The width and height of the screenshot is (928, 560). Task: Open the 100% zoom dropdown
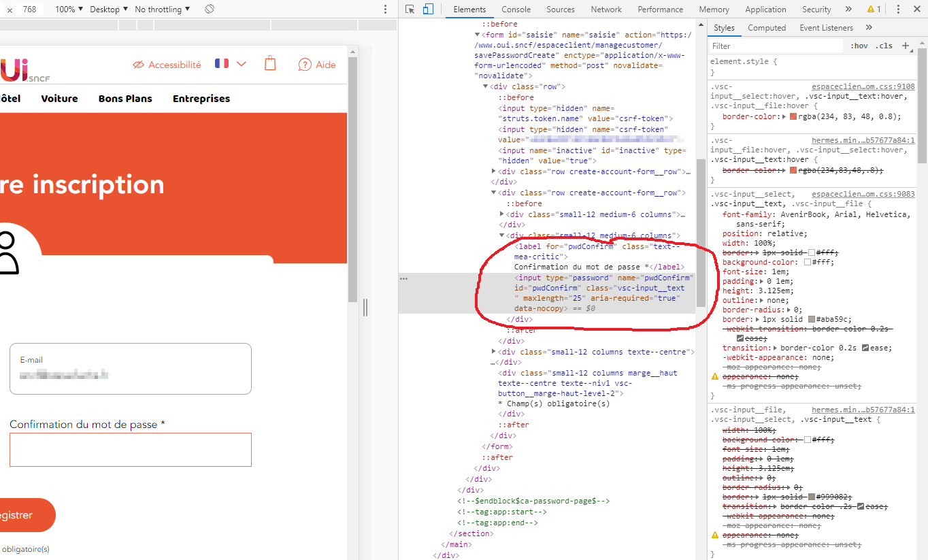tap(69, 10)
